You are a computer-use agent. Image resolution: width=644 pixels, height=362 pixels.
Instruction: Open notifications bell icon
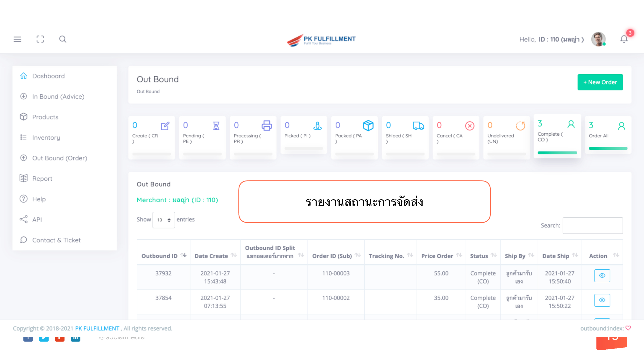[624, 39]
